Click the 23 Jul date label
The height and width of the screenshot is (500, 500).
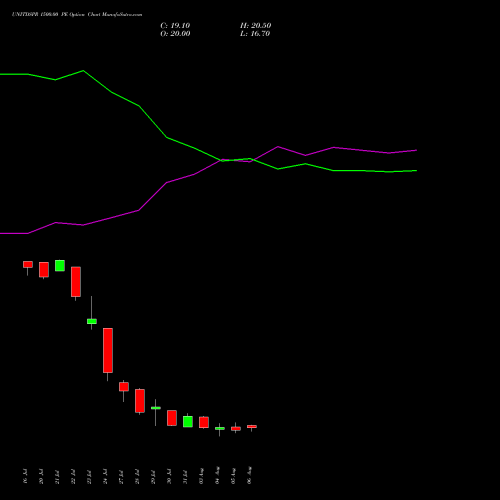90,476
